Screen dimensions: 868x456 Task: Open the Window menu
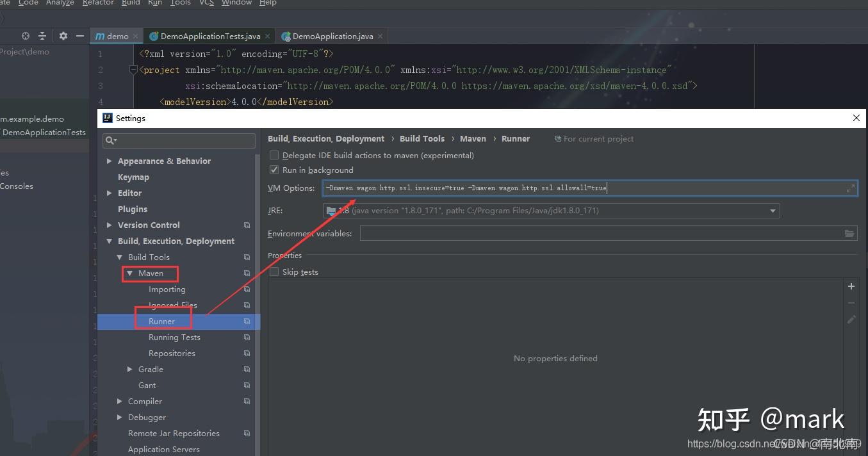236,3
